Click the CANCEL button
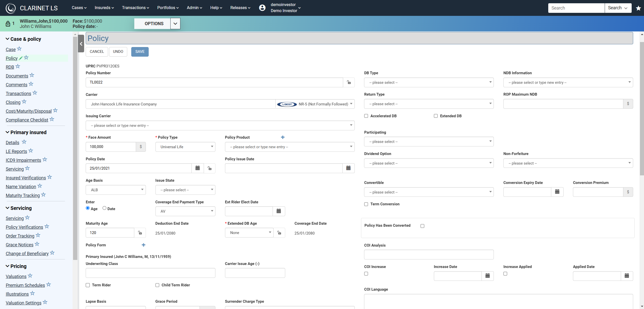This screenshot has height=309, width=644. pyautogui.click(x=97, y=52)
